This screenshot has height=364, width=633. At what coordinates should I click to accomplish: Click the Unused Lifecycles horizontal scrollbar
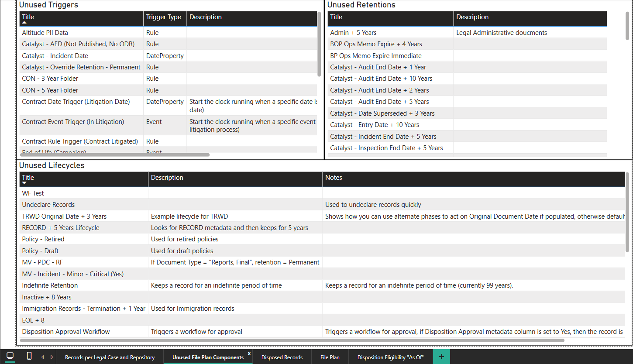pos(292,340)
